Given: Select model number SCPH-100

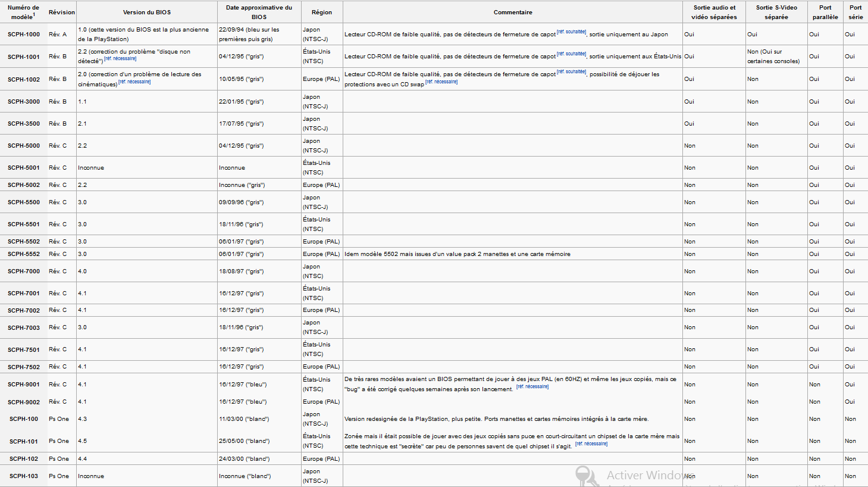Looking at the screenshot, I should click(x=24, y=419).
